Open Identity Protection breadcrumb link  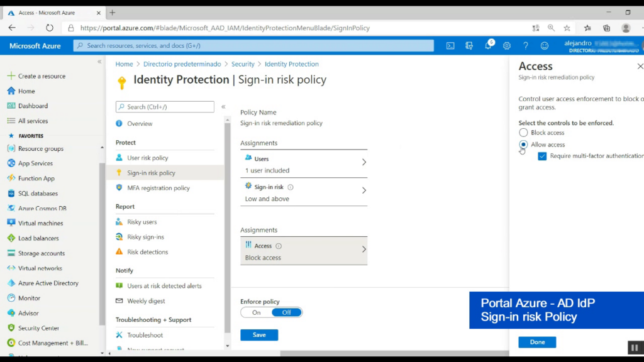(x=292, y=64)
